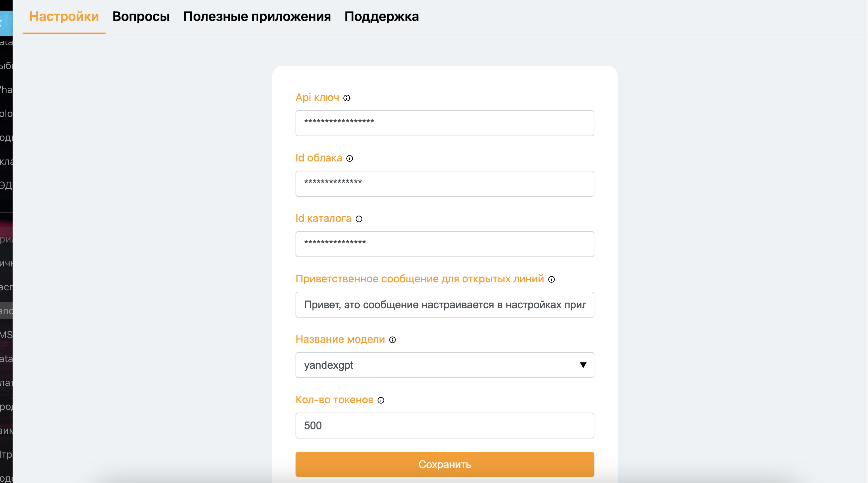The width and height of the screenshot is (868, 483).
Task: Select a model from the Название модели list
Action: click(x=444, y=365)
